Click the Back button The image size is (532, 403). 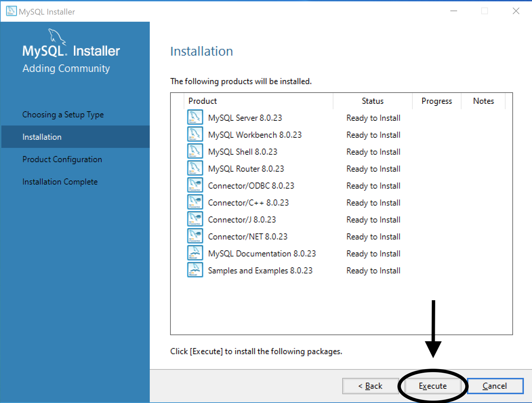370,386
